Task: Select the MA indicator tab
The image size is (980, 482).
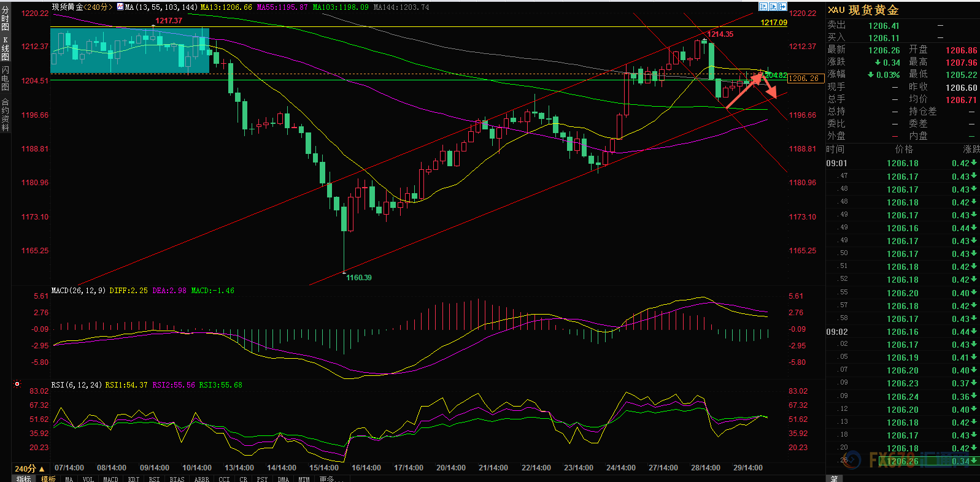Action: point(69,479)
